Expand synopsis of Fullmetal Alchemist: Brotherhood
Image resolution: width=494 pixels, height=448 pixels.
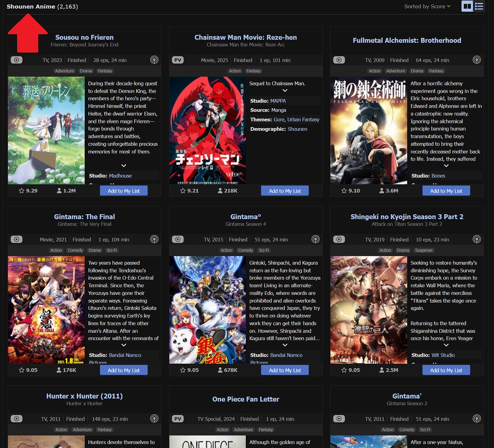446,165
